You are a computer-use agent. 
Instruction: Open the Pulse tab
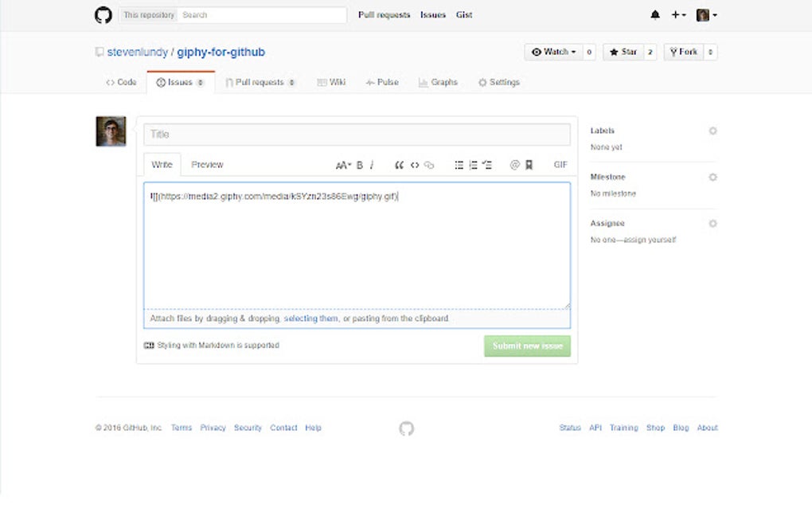point(382,82)
